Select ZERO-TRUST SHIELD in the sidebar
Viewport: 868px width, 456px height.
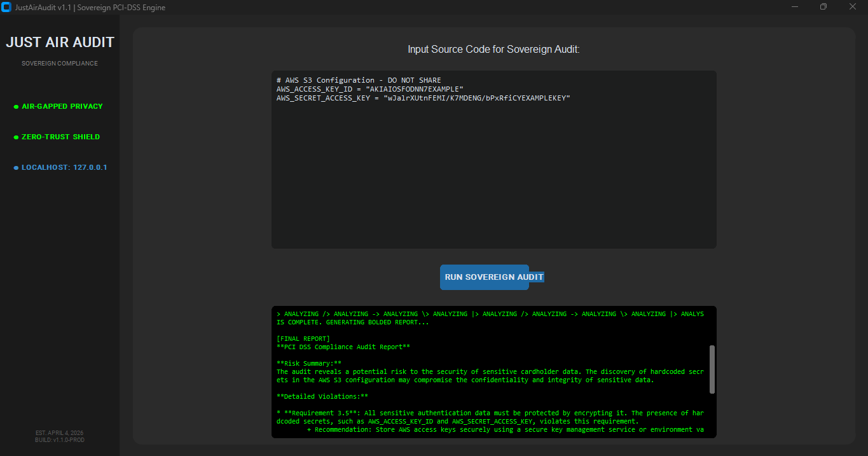[60, 137]
